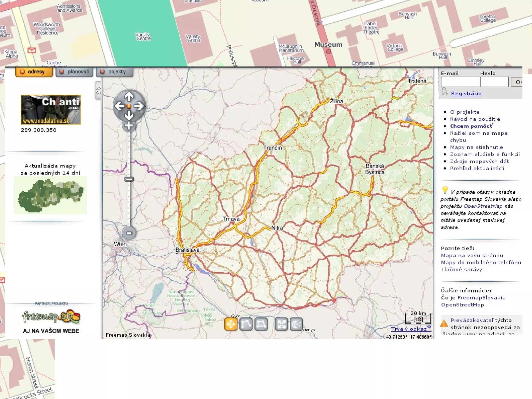
Task: Select the measure distance line tool
Action: tap(246, 324)
